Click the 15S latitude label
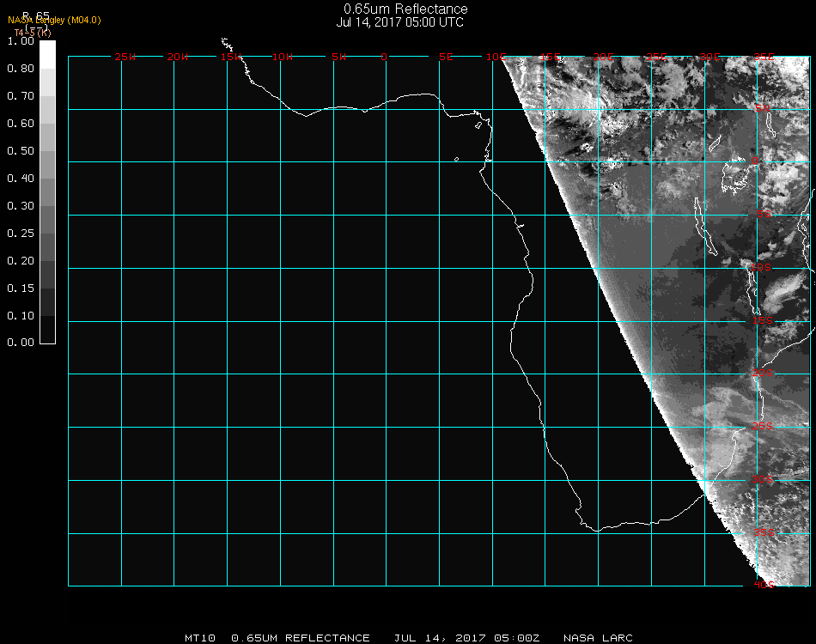Image resolution: width=816 pixels, height=644 pixels. (763, 320)
